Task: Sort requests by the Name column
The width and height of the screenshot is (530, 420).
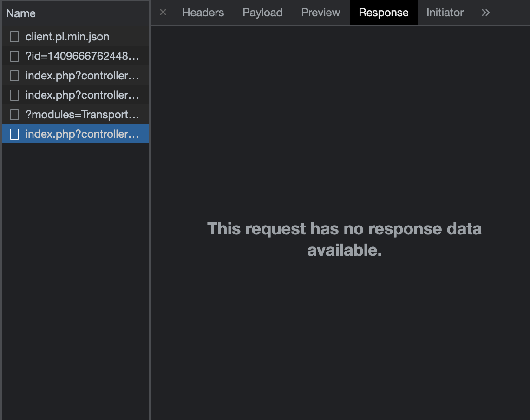Action: pos(21,13)
